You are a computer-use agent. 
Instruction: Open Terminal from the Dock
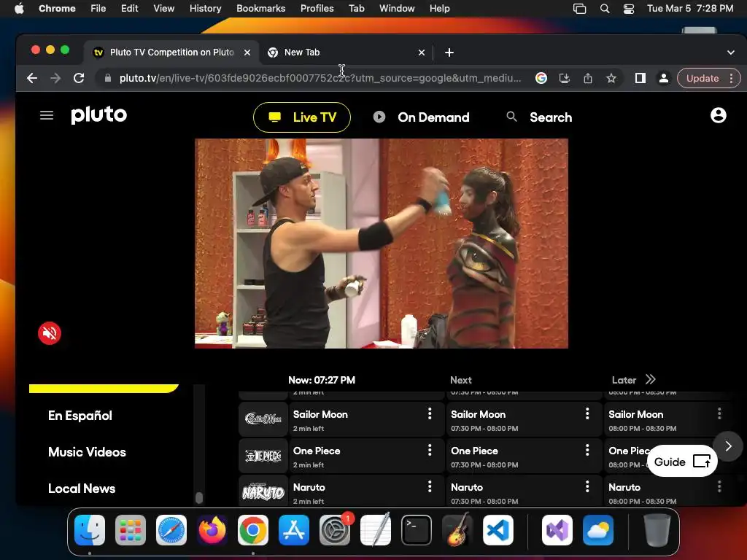[417, 529]
